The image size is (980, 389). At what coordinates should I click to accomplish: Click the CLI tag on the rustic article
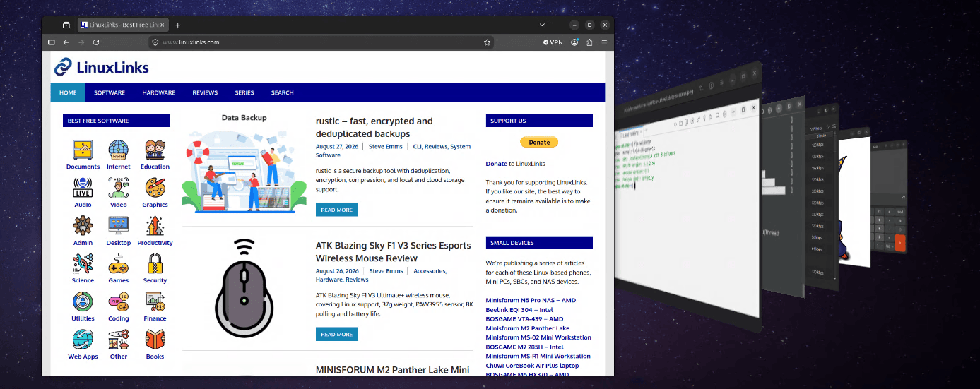pyautogui.click(x=417, y=146)
